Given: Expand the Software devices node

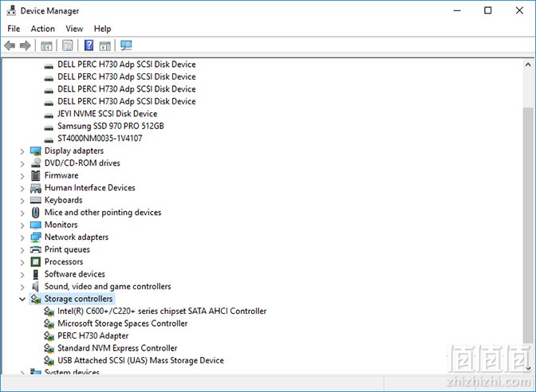Looking at the screenshot, I should 22,275.
